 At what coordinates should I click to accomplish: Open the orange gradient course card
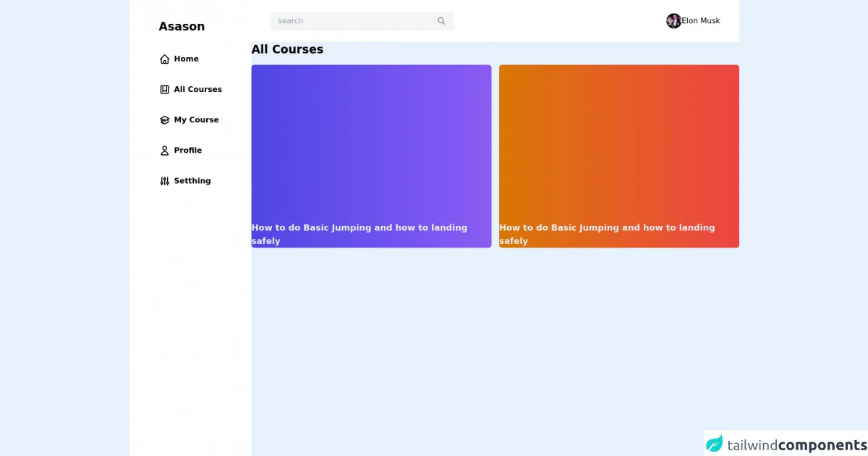click(x=618, y=145)
